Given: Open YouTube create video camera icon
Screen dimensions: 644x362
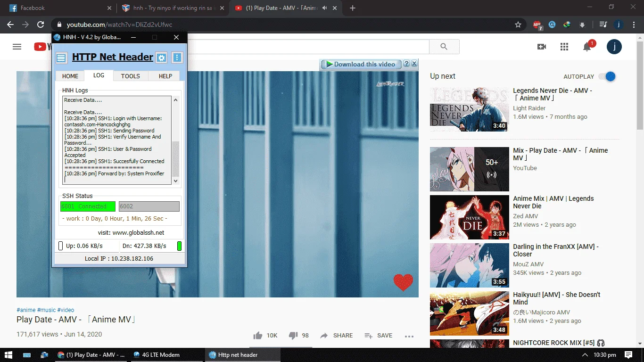Looking at the screenshot, I should point(542,47).
